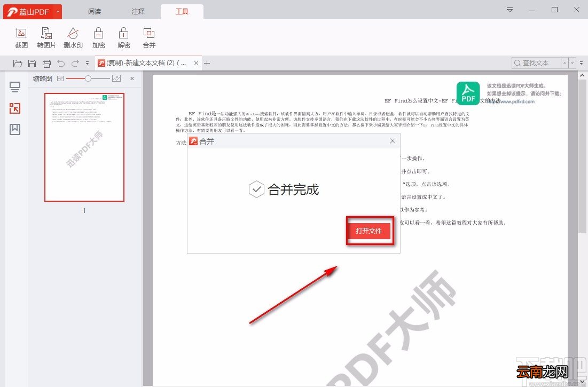Click the open file folder icon
Viewport: 588px width, 387px height.
[x=18, y=64]
